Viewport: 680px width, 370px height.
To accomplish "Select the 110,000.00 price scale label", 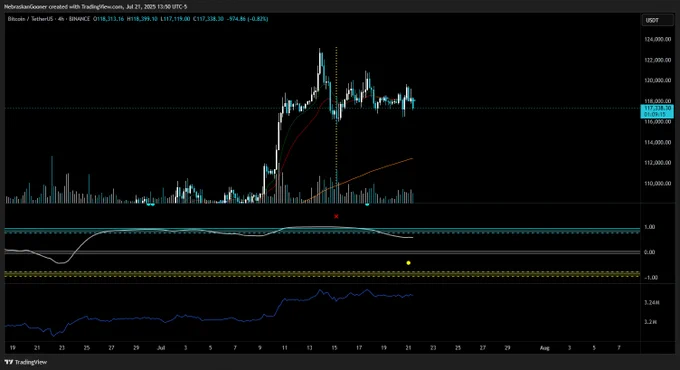I will coord(657,183).
